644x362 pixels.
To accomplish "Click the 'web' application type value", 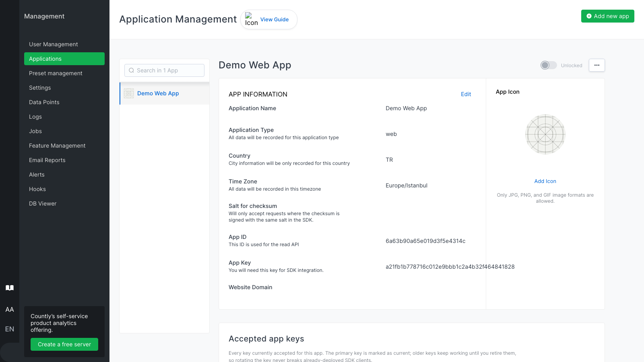I will click(x=391, y=134).
